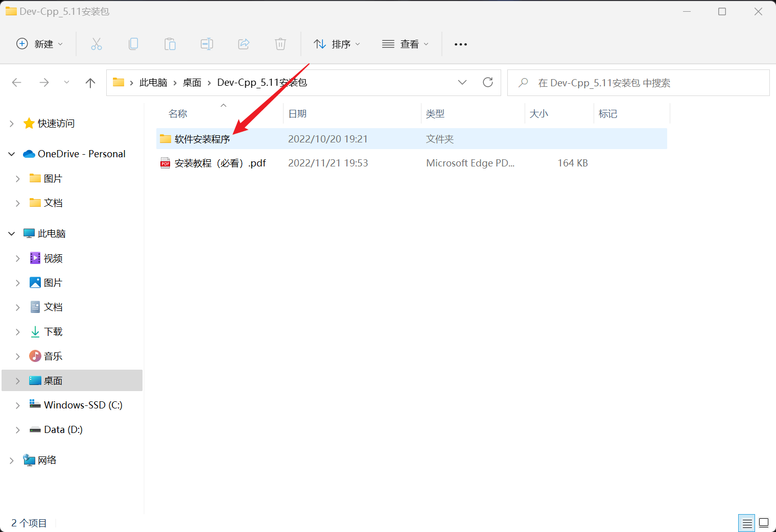Open the 查看 view dropdown
The width and height of the screenshot is (776, 532).
(x=405, y=44)
